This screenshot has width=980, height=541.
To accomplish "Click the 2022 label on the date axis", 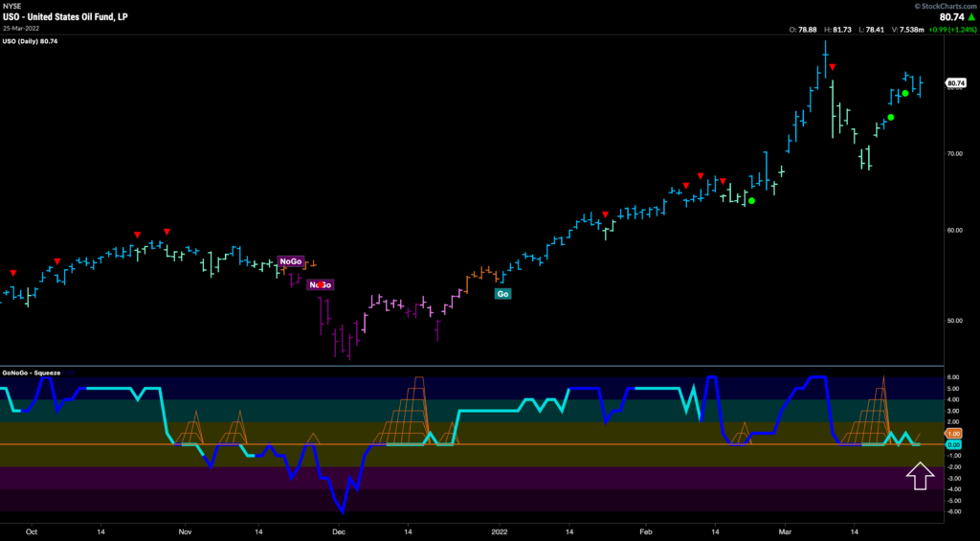I will pyautogui.click(x=500, y=529).
